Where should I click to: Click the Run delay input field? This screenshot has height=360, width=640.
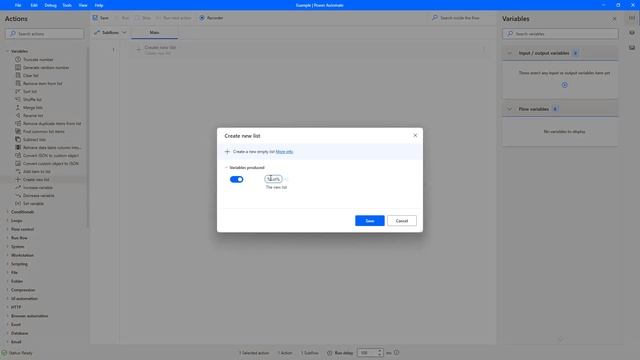[x=367, y=353]
